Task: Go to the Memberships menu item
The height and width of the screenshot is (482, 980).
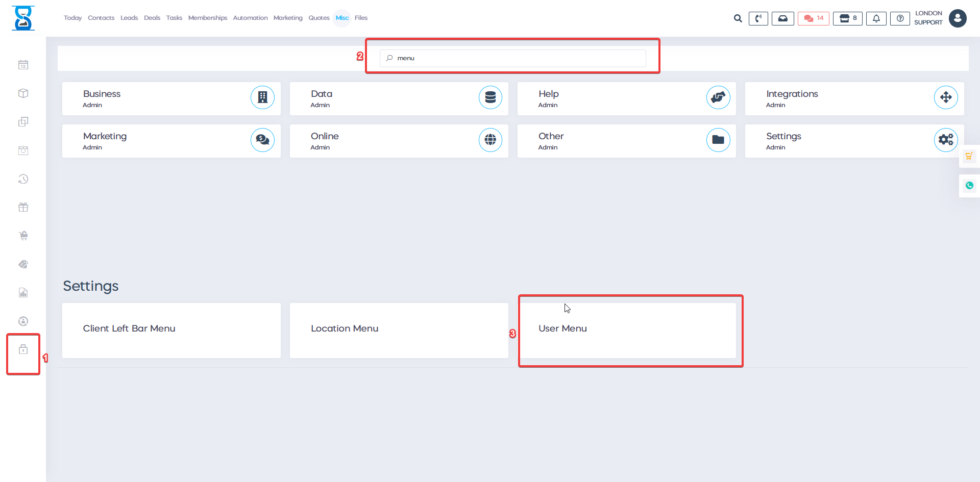Action: coord(207,18)
